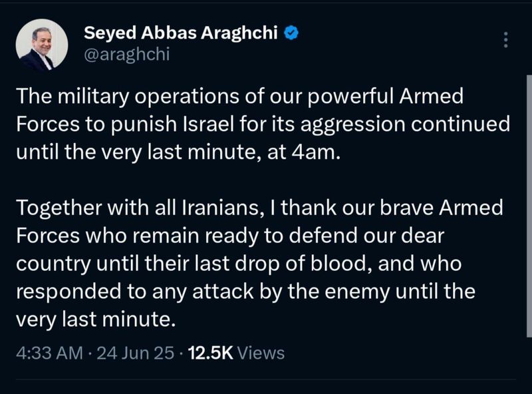Click the paragraph starting 'Together with all Iranians'
532x394 pixels.
click(259, 264)
